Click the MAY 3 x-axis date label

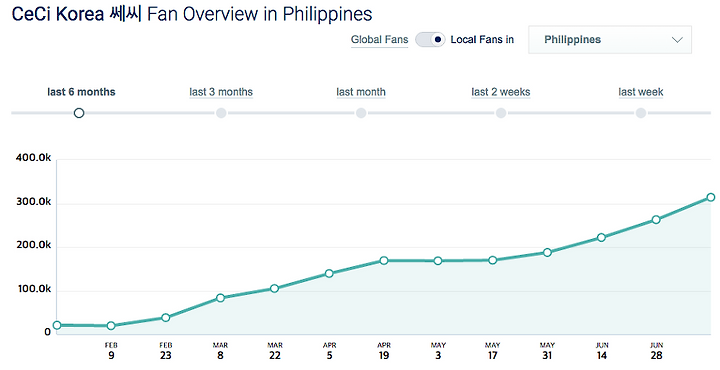pyautogui.click(x=438, y=351)
